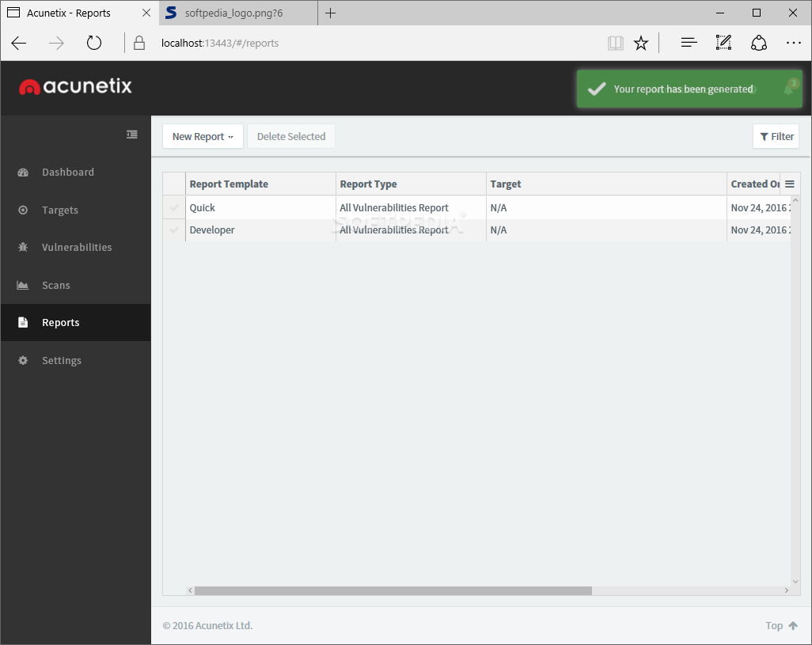Open a new browser tab with plus
Viewport: 812px width, 645px height.
coord(330,13)
